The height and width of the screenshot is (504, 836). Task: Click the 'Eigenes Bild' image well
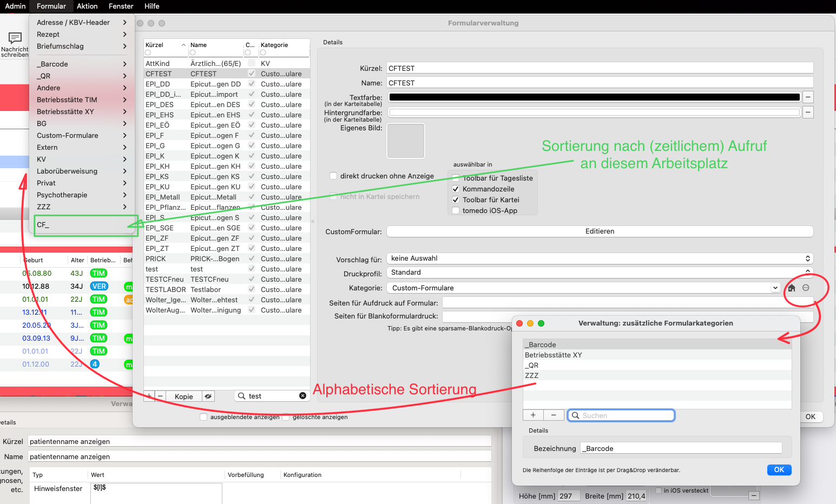(x=406, y=141)
